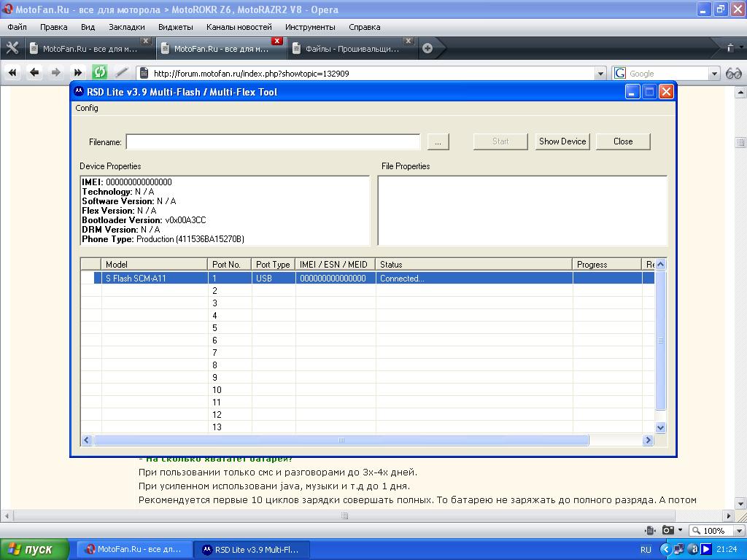Click the Opera fast-forward icon
This screenshot has height=560, width=747.
tap(77, 73)
